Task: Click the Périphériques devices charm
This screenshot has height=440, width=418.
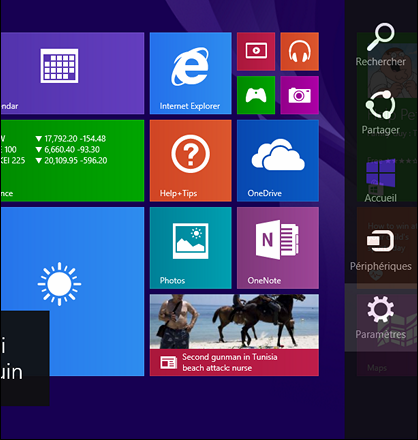Action: (x=381, y=250)
